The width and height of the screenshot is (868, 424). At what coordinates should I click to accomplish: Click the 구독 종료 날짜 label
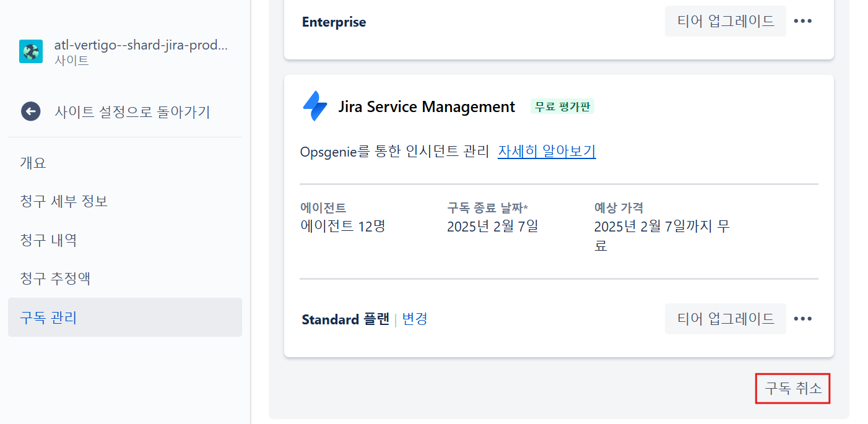(487, 208)
